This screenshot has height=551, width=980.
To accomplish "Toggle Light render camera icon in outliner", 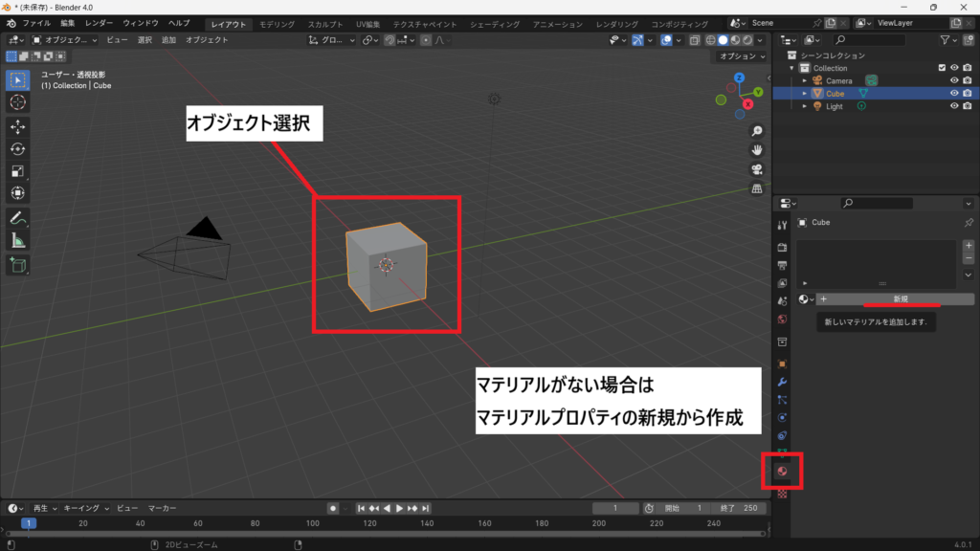I will coord(968,106).
